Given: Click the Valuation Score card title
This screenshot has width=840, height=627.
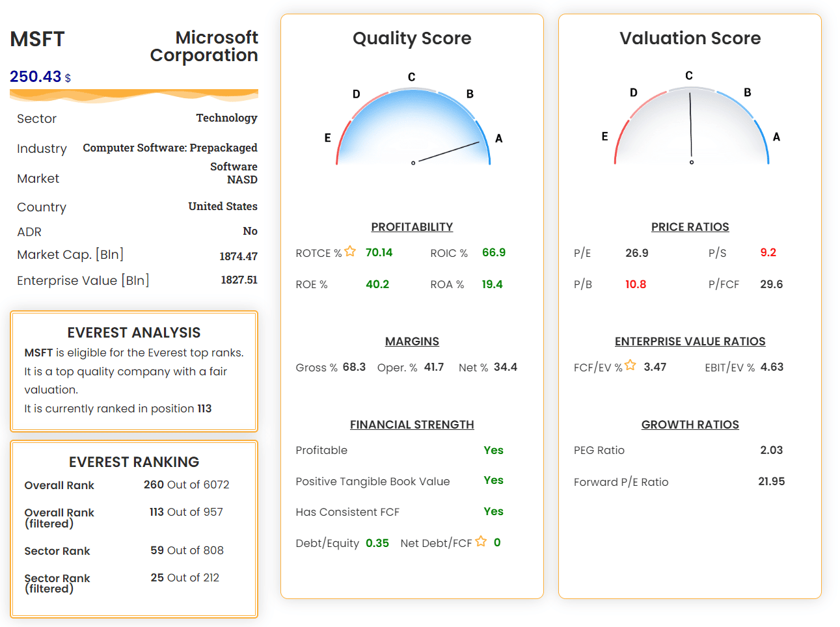Looking at the screenshot, I should coord(690,38).
